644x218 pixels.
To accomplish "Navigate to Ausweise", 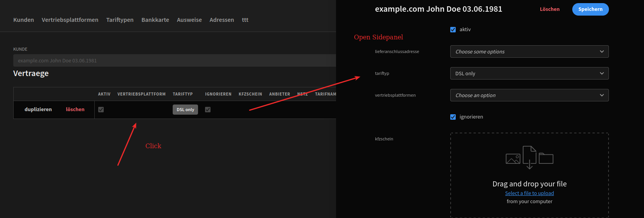I will [x=189, y=20].
